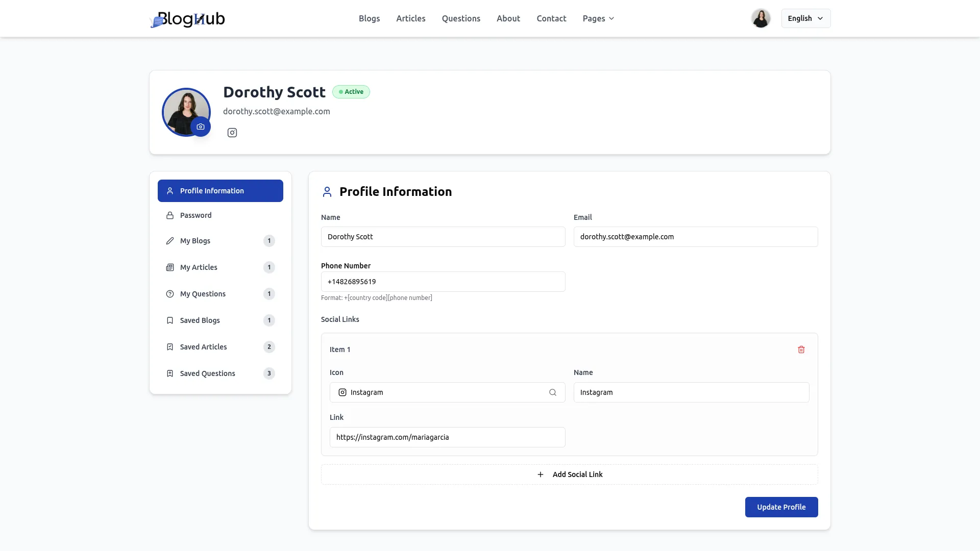Click Add Social Link button
This screenshot has width=980, height=551.
569,474
